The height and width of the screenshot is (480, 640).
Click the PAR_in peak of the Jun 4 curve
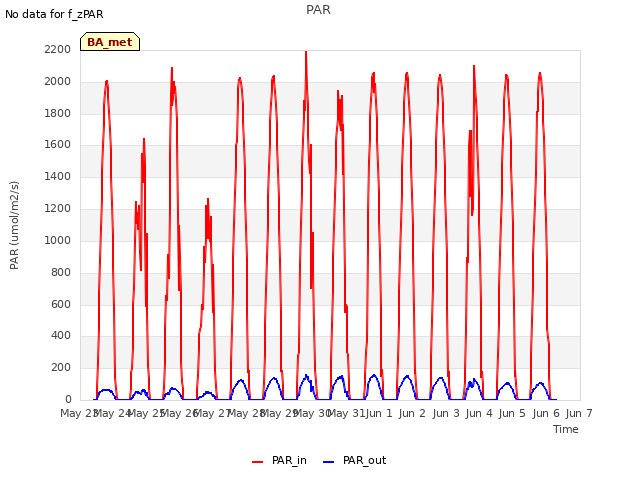474,66
